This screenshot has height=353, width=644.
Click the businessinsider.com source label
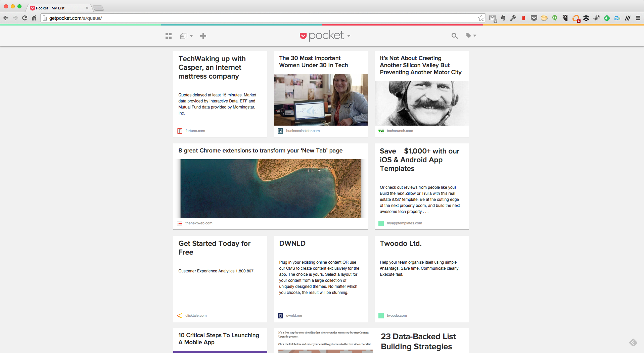point(303,131)
